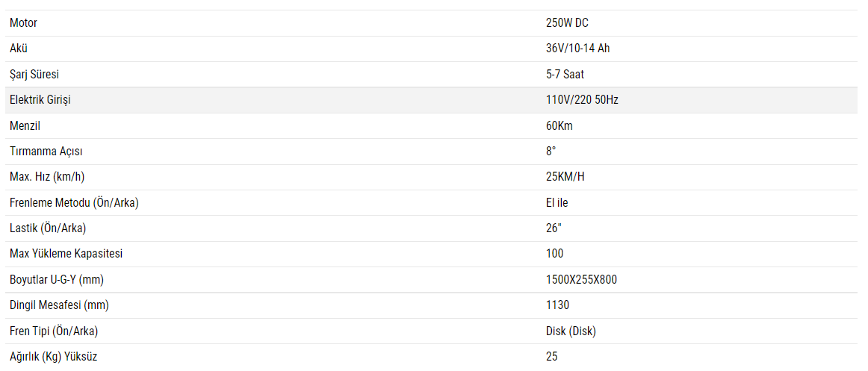The height and width of the screenshot is (371, 868).
Task: Click the Şarj Süresi label
Action: [34, 75]
